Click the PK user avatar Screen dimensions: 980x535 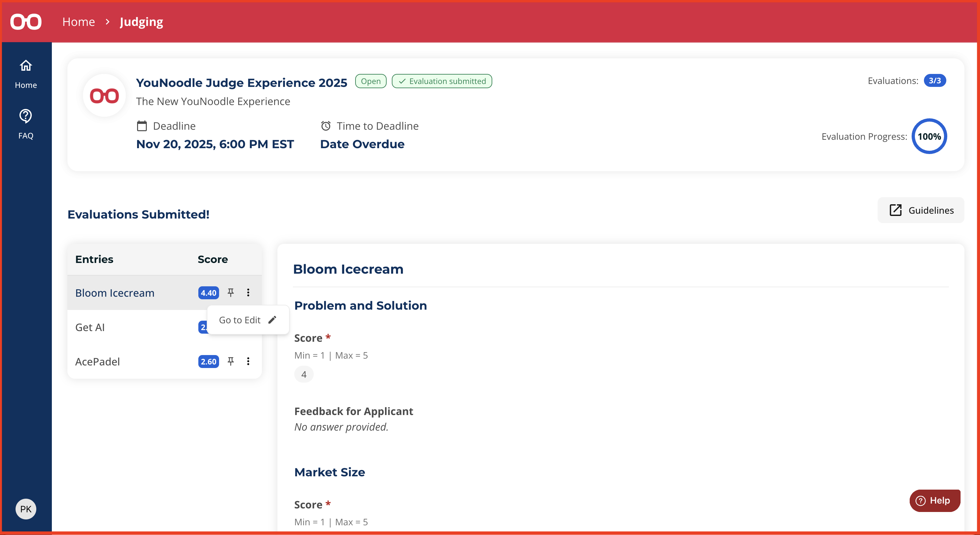pos(26,509)
